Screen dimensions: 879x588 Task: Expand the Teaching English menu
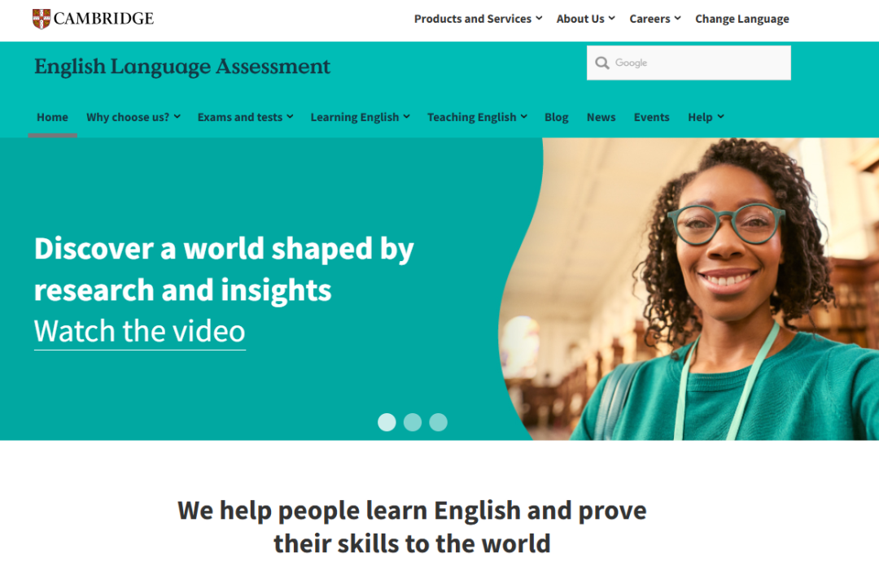[477, 117]
